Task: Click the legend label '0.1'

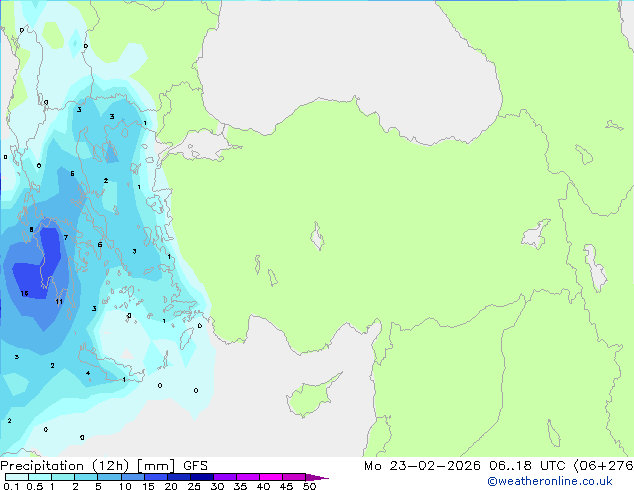Action: [x=11, y=486]
